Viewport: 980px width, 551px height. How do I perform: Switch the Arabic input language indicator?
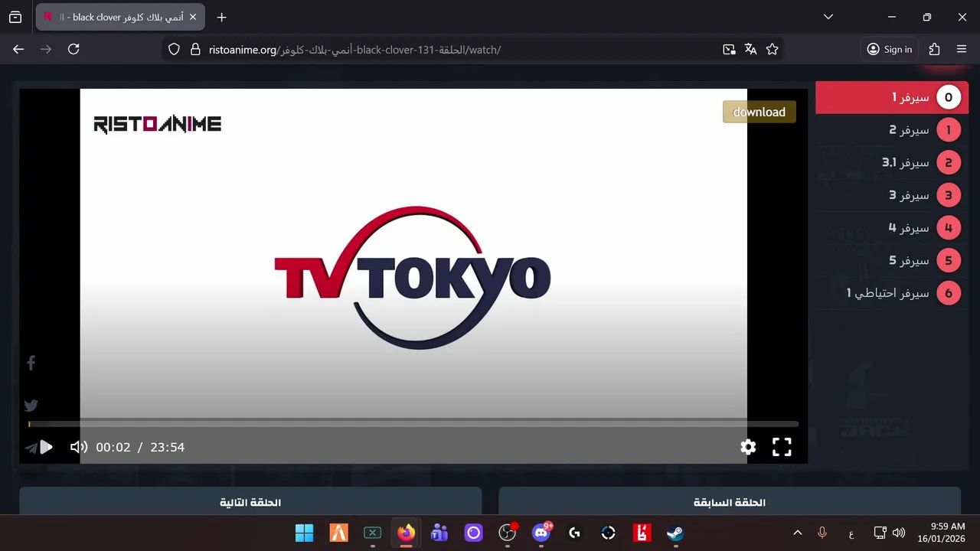coord(851,533)
